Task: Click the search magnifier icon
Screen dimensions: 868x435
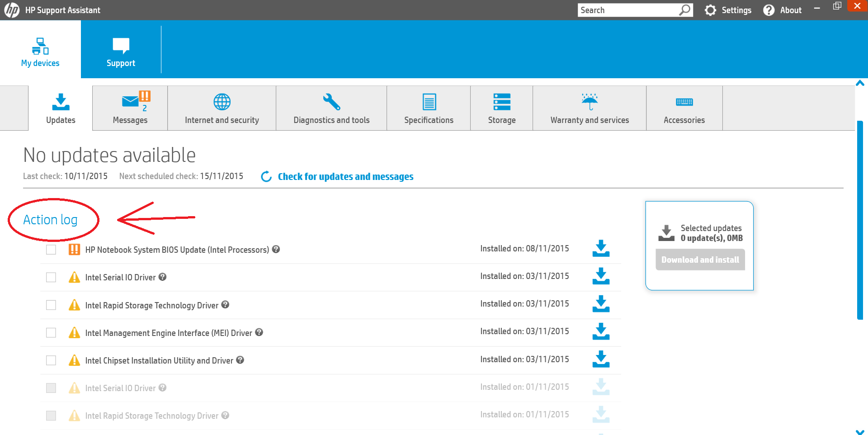Action: 685,10
